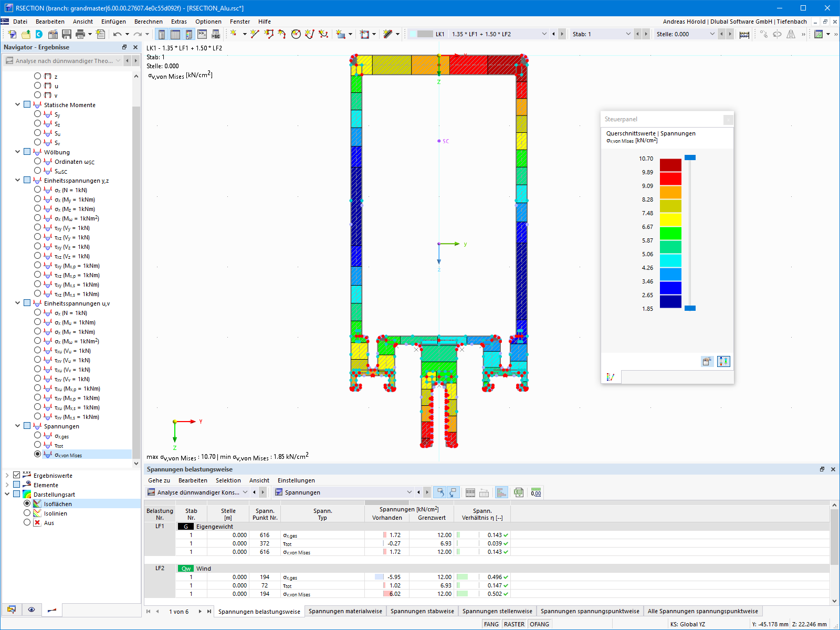Viewport: 840px width, 630px height.
Task: Export stresses table to Excel
Action: click(519, 492)
